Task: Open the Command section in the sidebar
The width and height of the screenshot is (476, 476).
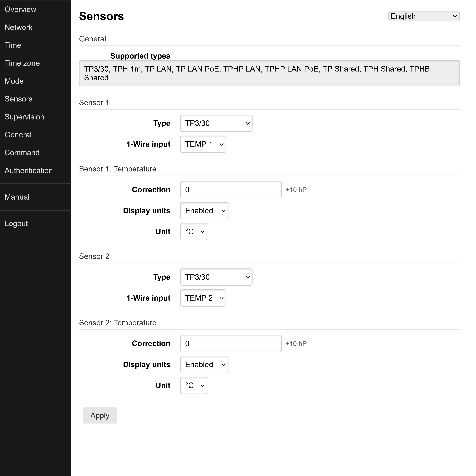Action: click(x=22, y=153)
